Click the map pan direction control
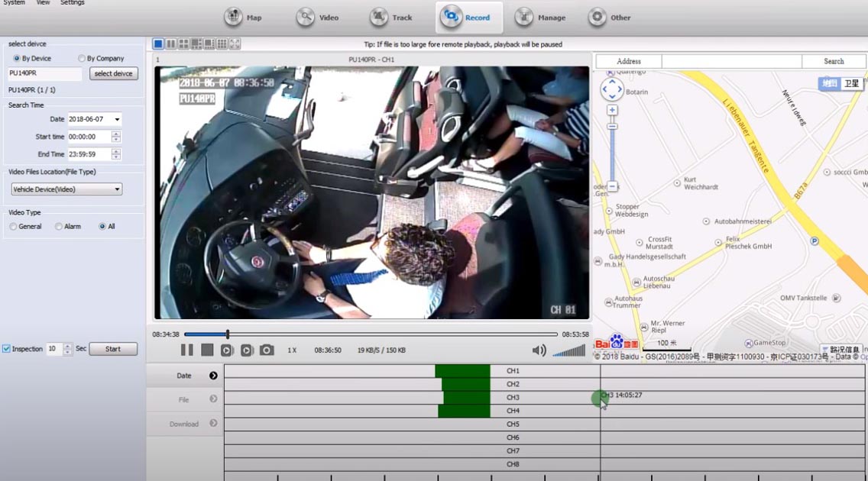868x481 pixels. click(612, 89)
